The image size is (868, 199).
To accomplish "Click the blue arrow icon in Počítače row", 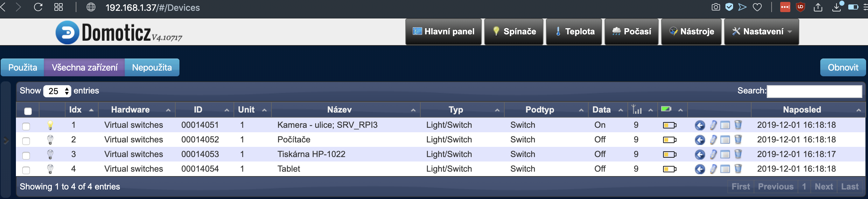I will (x=699, y=140).
